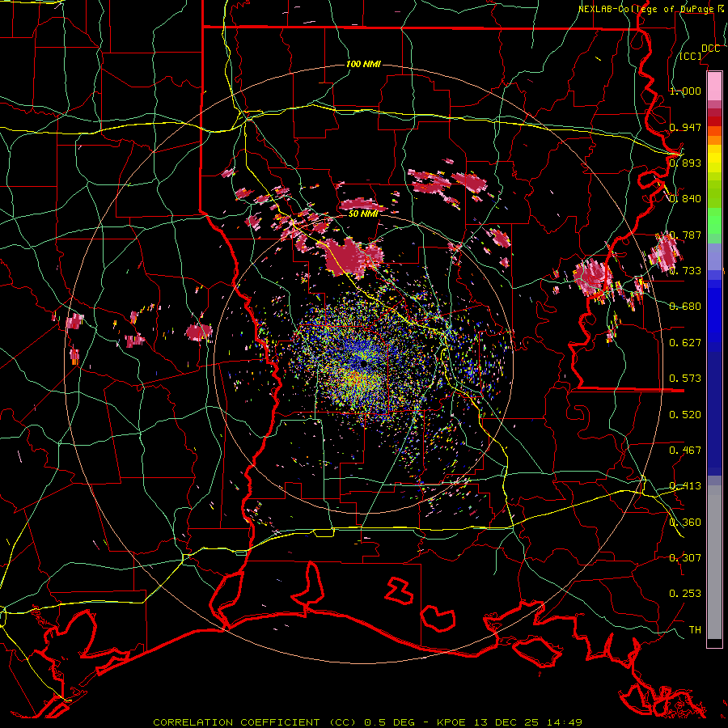The width and height of the screenshot is (728, 728).
Task: Select the DCC label above the color scale
Action: [710, 49]
